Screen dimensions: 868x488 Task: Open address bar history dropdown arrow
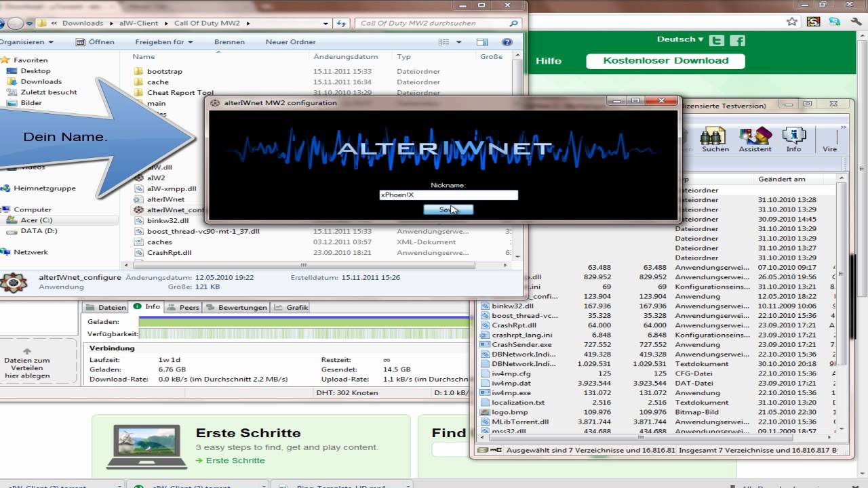pos(327,23)
